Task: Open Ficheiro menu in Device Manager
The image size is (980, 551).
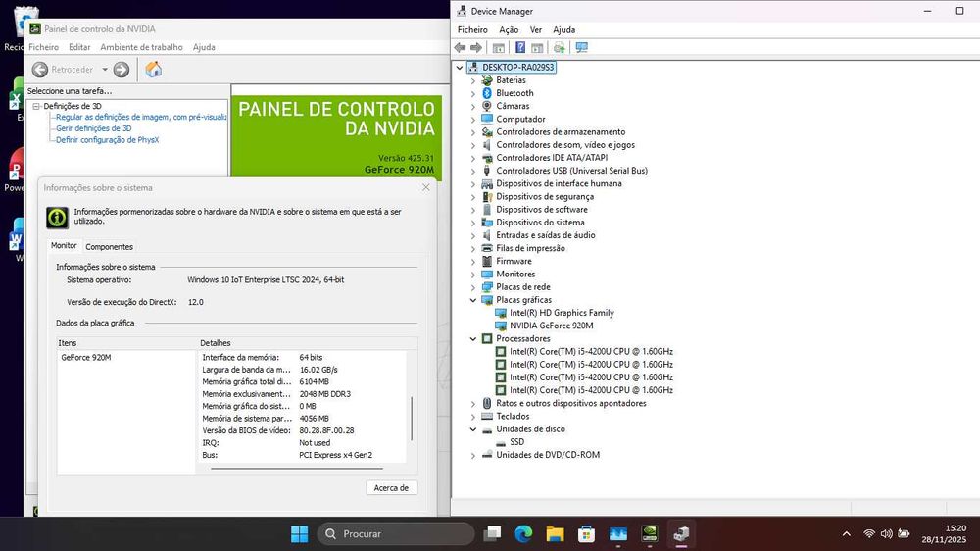Action: (x=472, y=30)
